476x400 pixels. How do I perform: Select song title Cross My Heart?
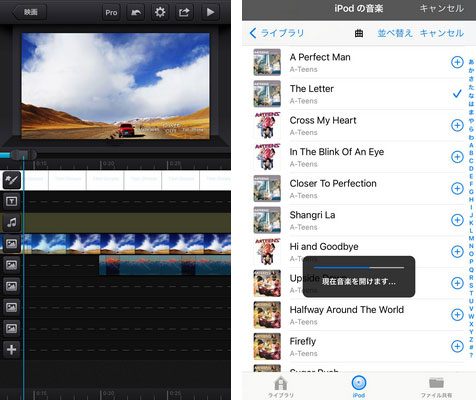[323, 120]
